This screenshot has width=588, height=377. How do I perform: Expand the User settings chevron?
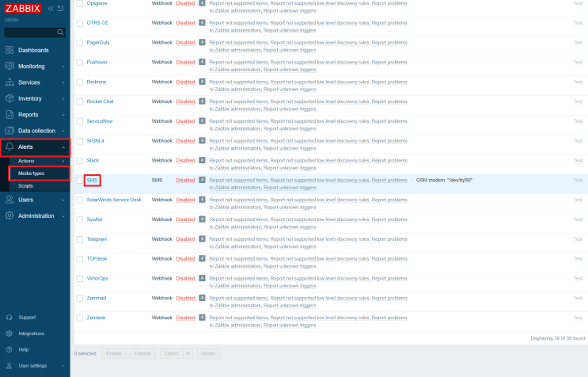coord(63,366)
